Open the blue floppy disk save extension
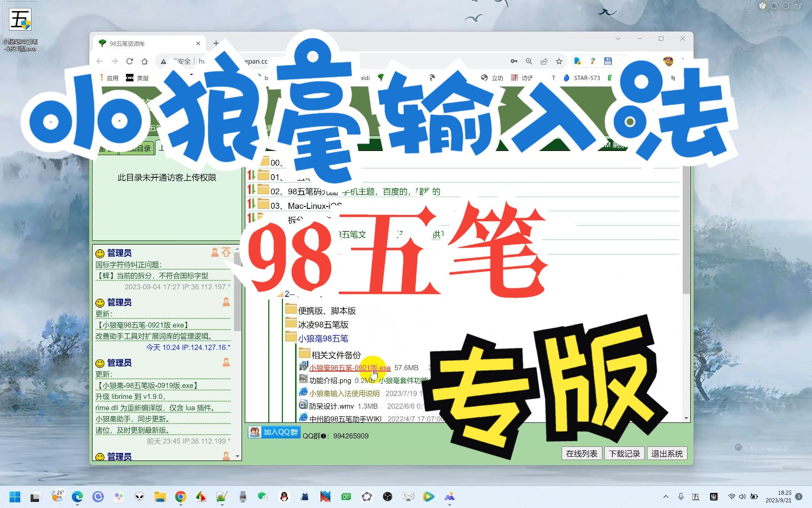 click(608, 61)
